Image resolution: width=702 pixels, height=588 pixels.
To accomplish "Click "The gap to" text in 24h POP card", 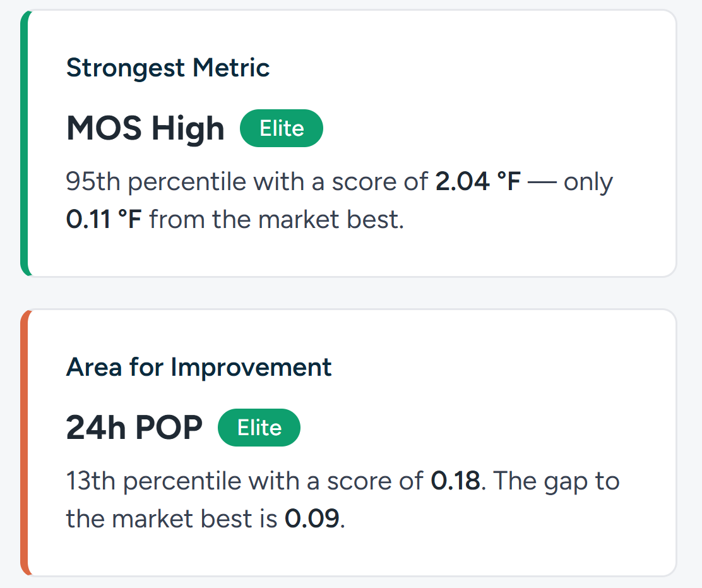I will pos(556,481).
